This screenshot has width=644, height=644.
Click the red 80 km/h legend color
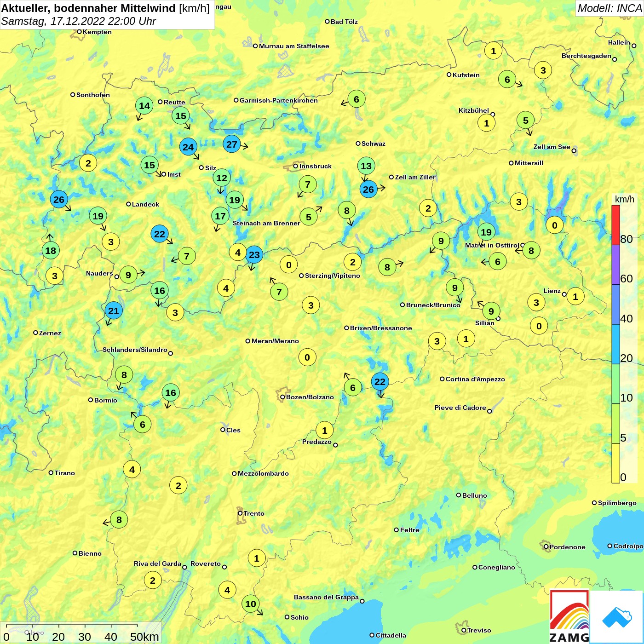pyautogui.click(x=615, y=225)
